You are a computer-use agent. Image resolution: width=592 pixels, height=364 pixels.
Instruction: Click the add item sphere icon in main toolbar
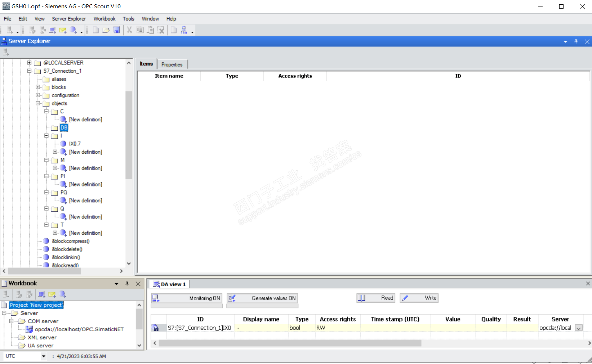pos(74,30)
